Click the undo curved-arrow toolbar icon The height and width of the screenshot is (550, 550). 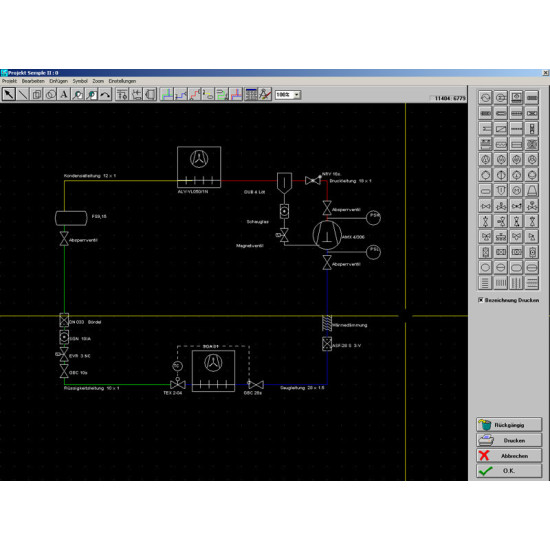(105, 94)
